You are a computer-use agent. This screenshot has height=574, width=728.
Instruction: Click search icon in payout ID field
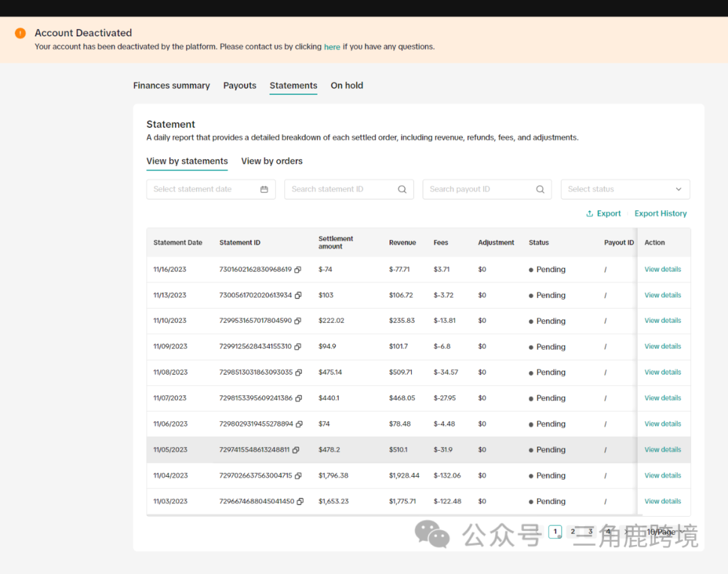540,189
